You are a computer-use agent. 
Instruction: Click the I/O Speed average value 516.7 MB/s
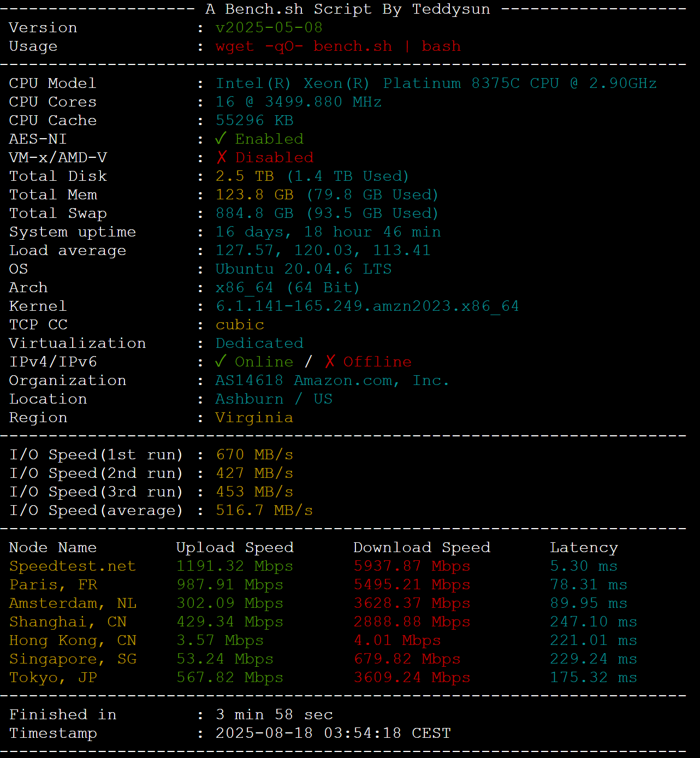[264, 511]
